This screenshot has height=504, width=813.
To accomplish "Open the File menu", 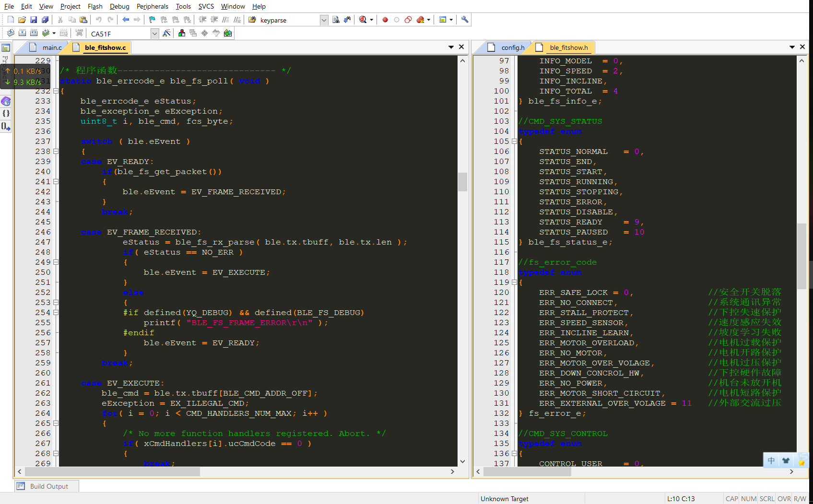I will (9, 6).
